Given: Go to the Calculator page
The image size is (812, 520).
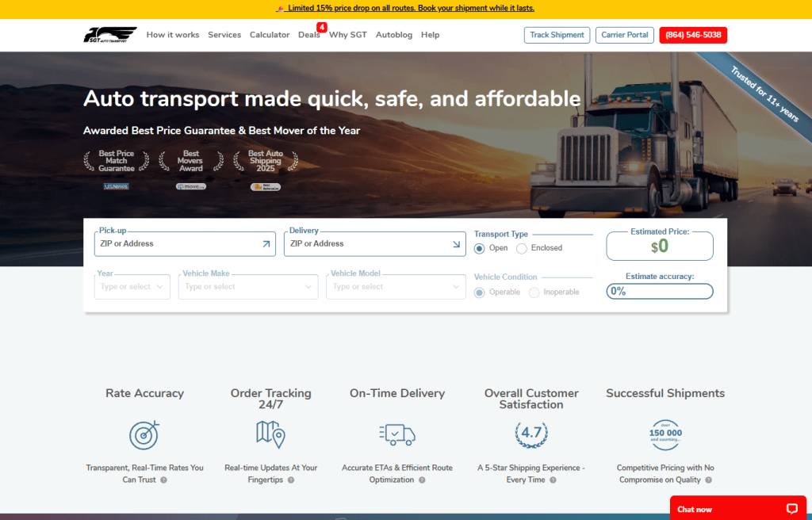Looking at the screenshot, I should pos(270,35).
